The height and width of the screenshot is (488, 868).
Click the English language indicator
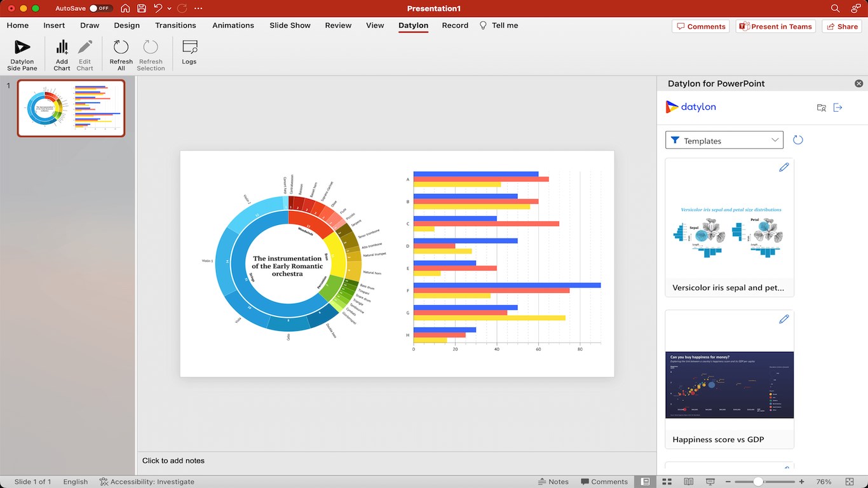(x=75, y=482)
